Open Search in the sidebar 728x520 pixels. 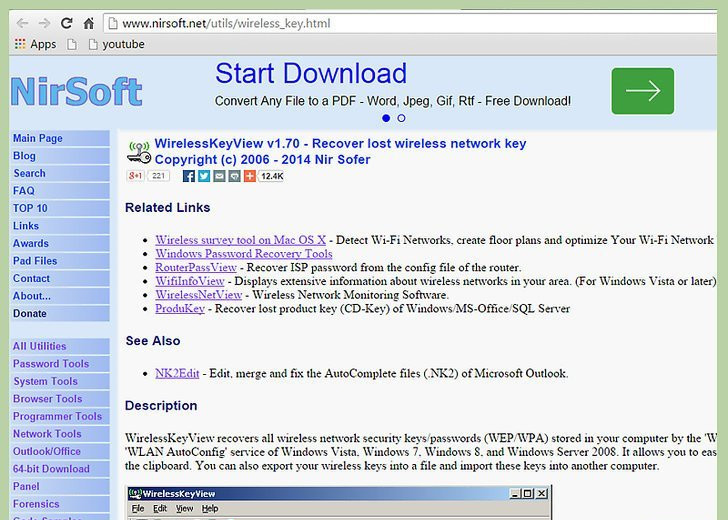[x=60, y=174]
